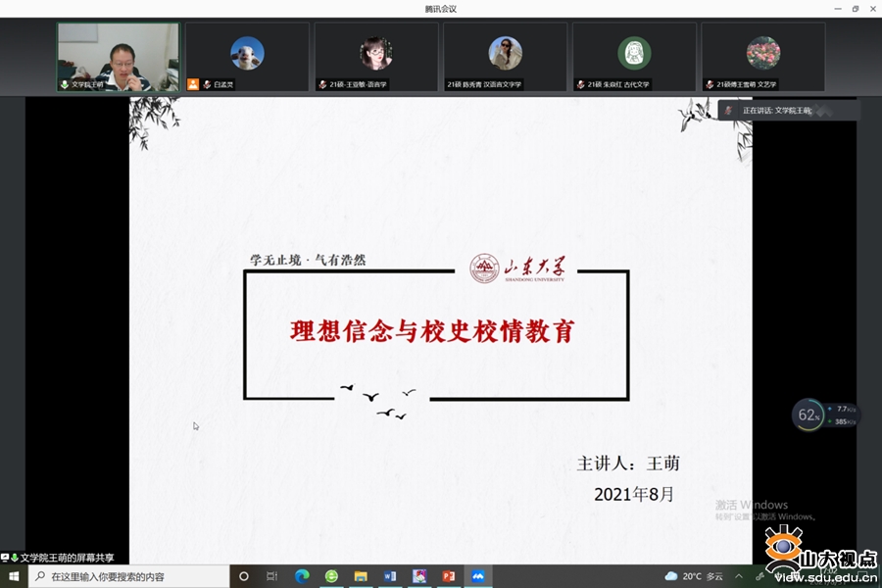This screenshot has width=882, height=588.
Task: Open the Windows Start menu
Action: click(14, 576)
